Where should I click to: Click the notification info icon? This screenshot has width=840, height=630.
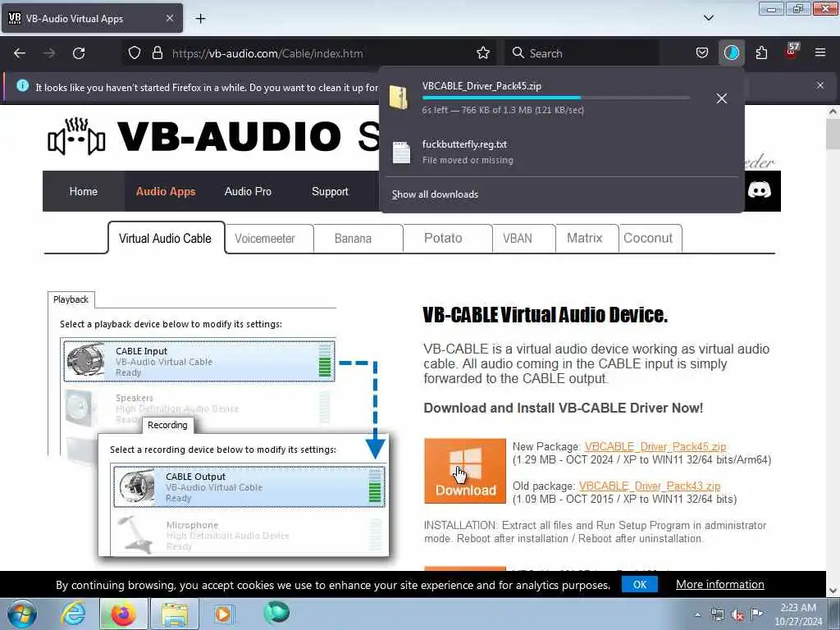pyautogui.click(x=22, y=85)
